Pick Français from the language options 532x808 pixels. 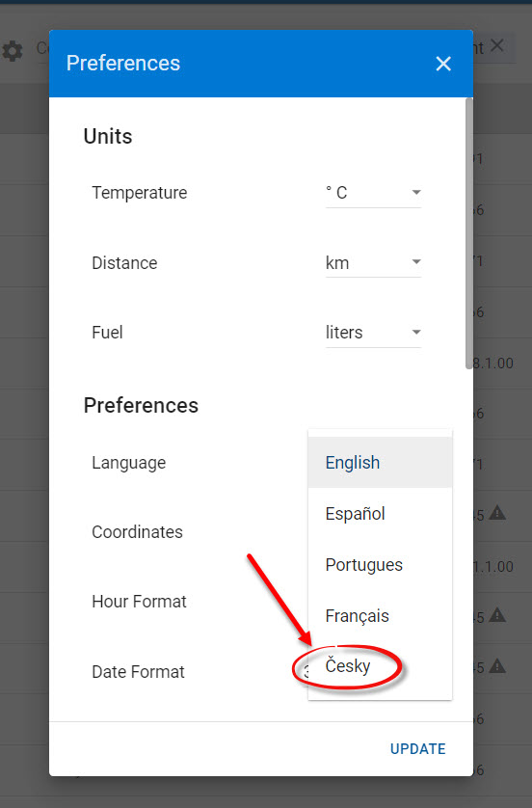tap(380, 616)
